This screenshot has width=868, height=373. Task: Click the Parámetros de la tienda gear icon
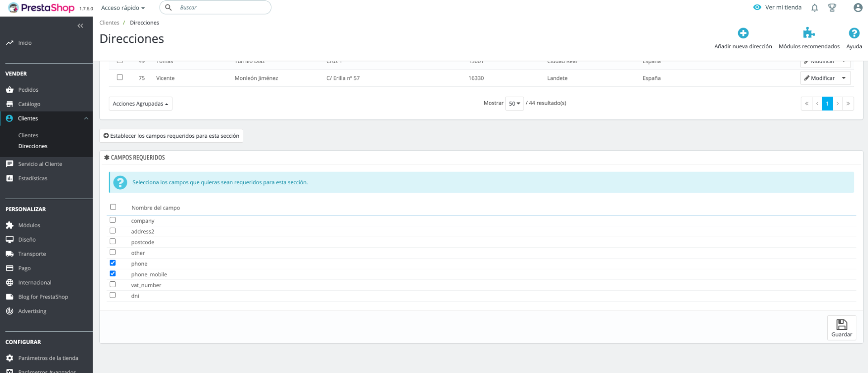coord(9,358)
